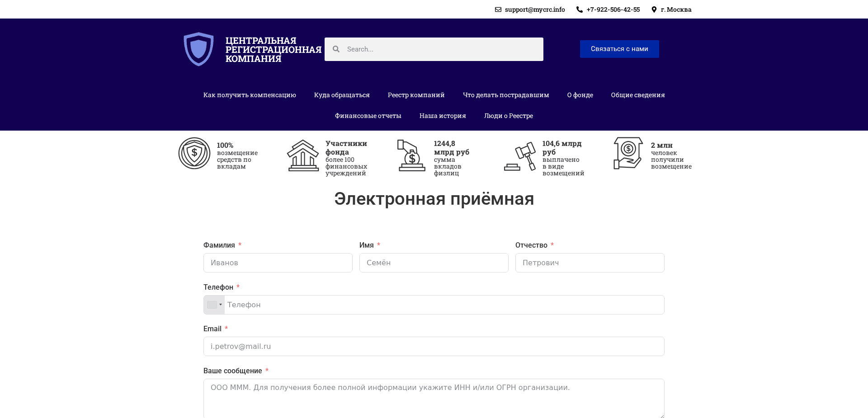Click the Связаться с нами button
The image size is (868, 418).
[619, 49]
